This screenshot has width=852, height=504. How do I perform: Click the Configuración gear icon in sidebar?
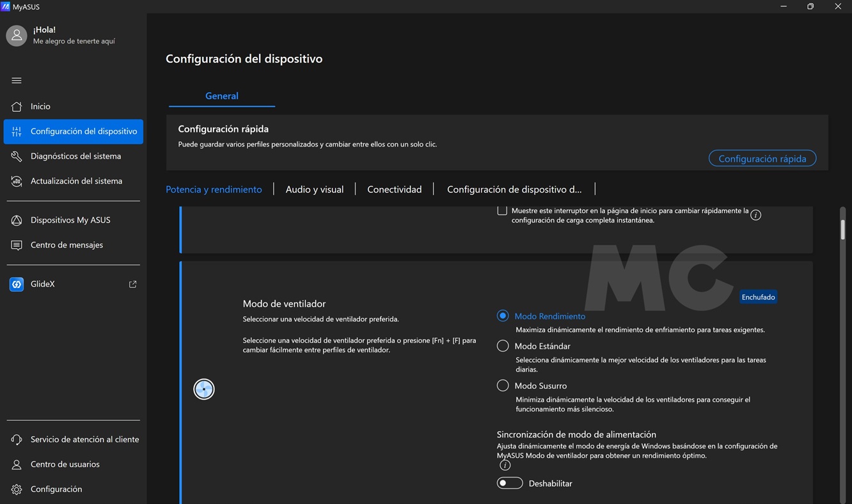click(x=17, y=490)
